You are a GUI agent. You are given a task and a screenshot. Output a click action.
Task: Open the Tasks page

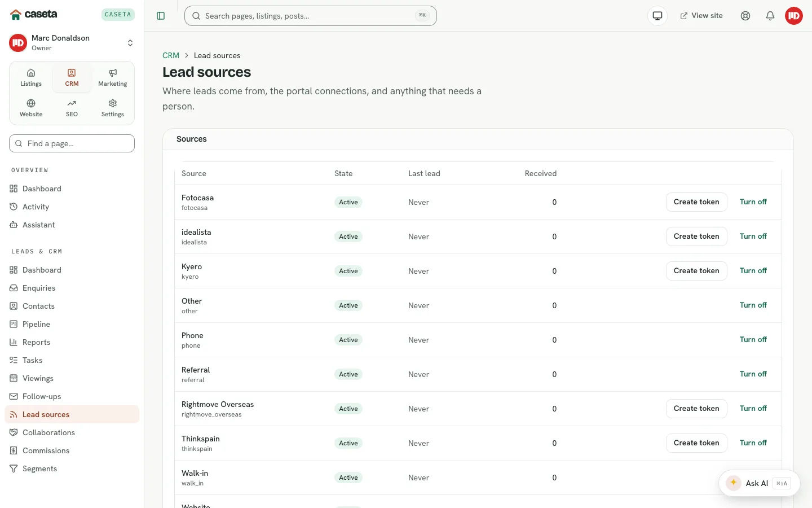pyautogui.click(x=72, y=360)
